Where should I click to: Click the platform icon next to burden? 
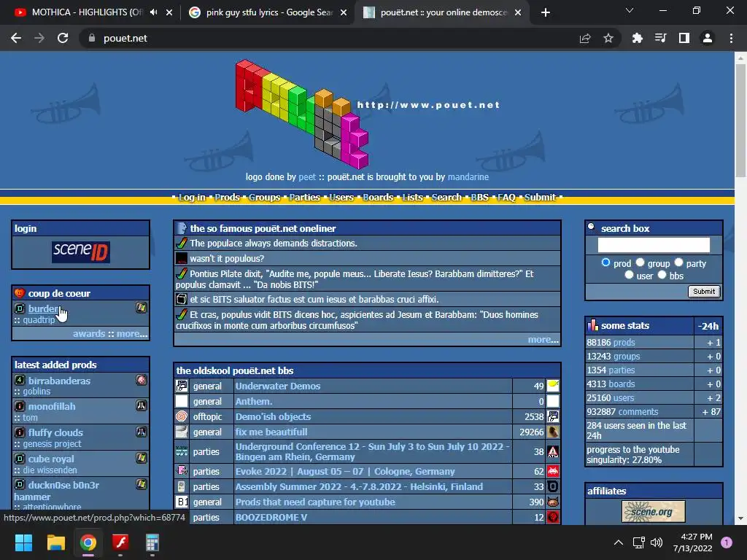tap(142, 308)
